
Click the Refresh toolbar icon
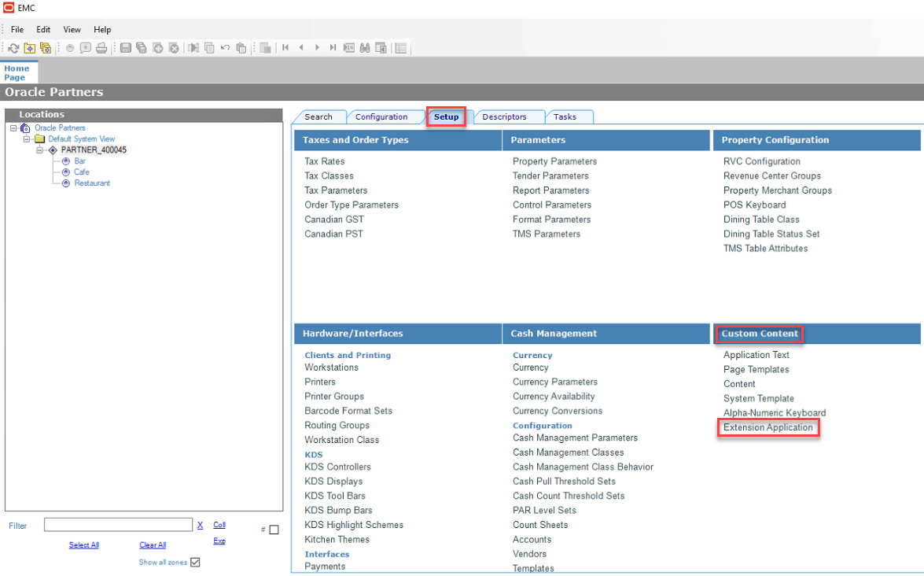(13, 48)
